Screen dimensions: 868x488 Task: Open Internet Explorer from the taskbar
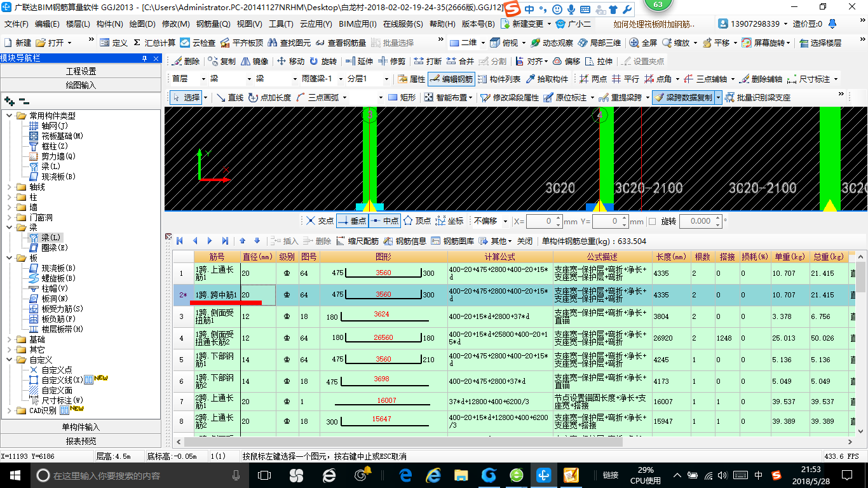pyautogui.click(x=434, y=475)
